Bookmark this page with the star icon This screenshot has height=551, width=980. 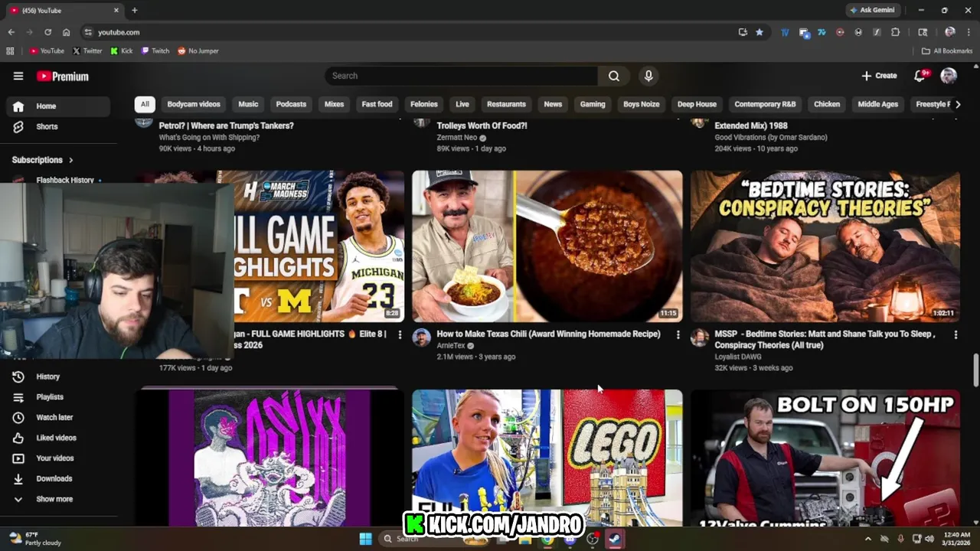click(759, 32)
